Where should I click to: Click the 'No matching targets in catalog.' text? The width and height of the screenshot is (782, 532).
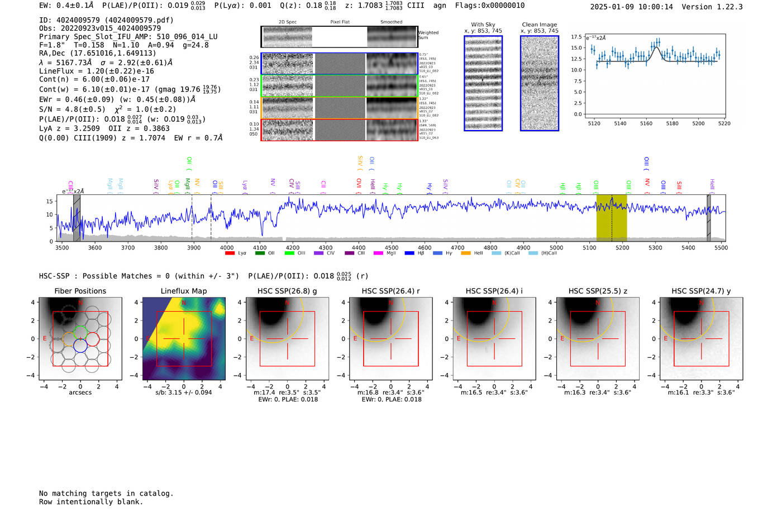(106, 493)
